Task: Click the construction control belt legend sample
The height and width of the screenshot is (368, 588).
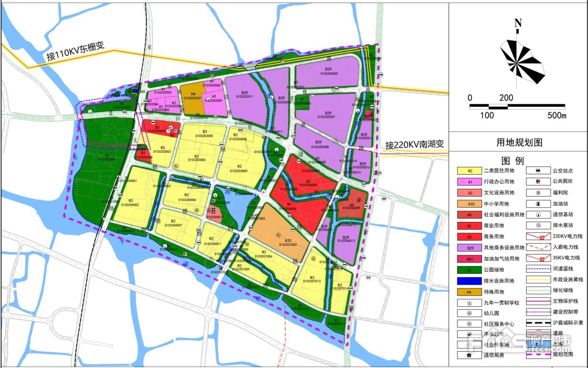Action: coord(538,312)
